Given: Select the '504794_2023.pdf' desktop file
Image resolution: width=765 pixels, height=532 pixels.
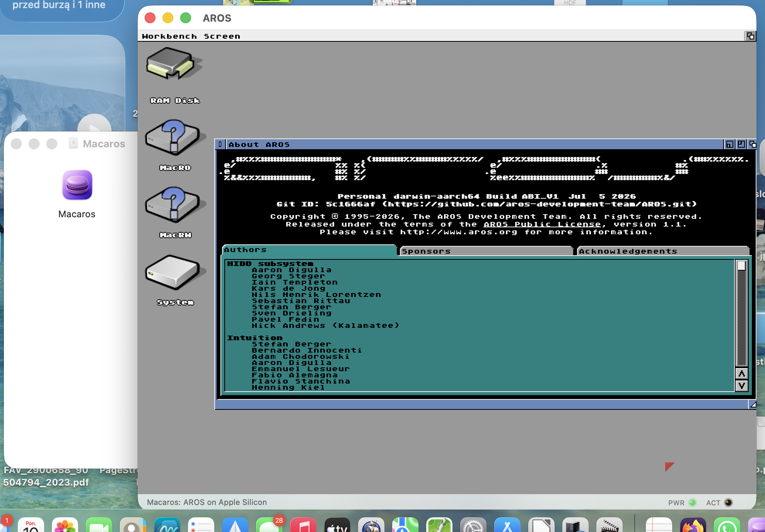Looking at the screenshot, I should pos(46,483).
